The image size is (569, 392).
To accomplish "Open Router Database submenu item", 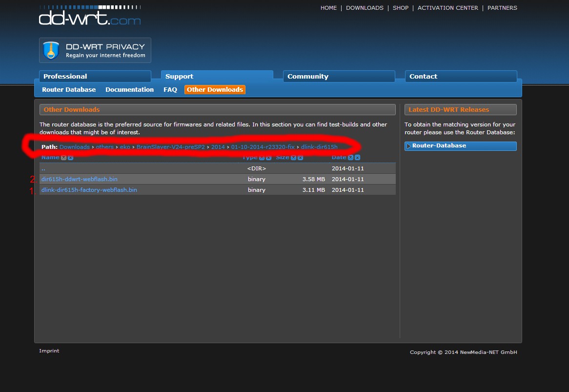I will pyautogui.click(x=69, y=90).
